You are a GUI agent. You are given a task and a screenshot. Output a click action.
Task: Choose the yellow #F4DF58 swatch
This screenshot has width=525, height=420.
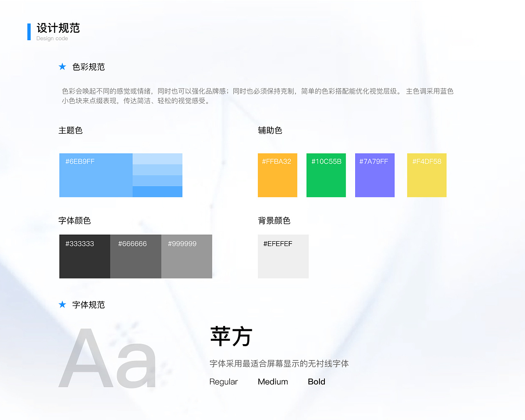[x=427, y=176]
